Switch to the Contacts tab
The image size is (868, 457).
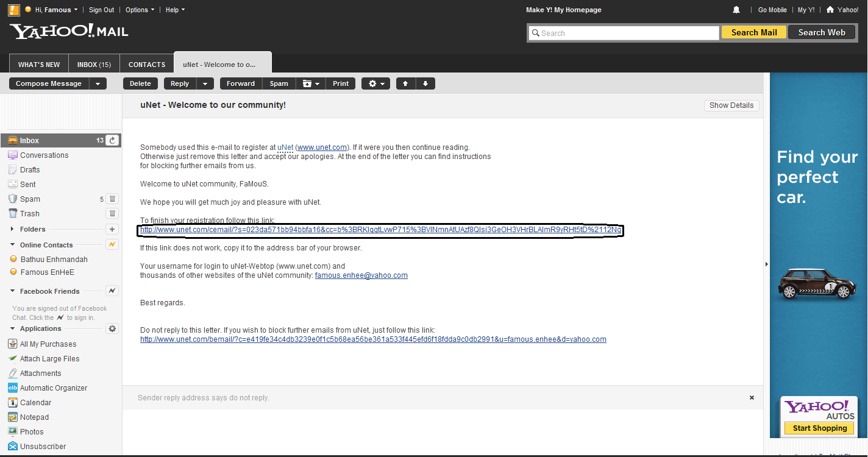[x=147, y=64]
